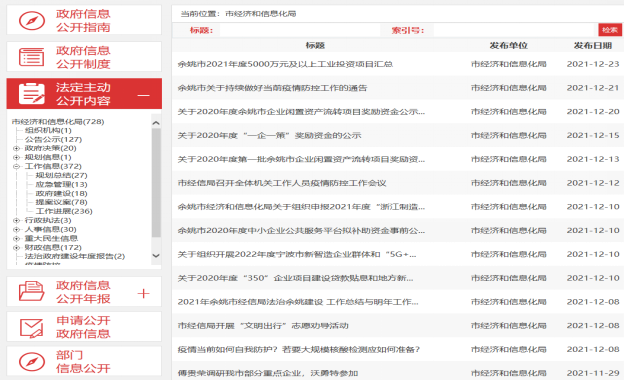Select 工作进展(236) under 工作信息
This screenshot has height=380, width=625.
tap(64, 211)
